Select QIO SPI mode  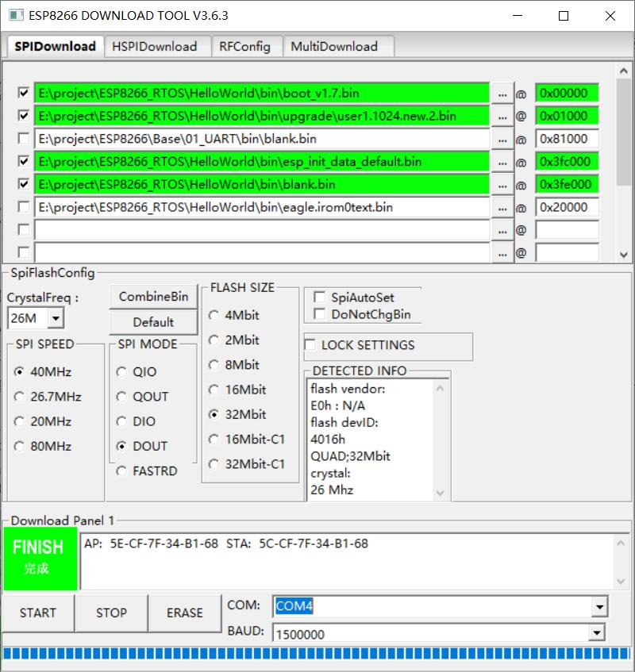pyautogui.click(x=122, y=371)
